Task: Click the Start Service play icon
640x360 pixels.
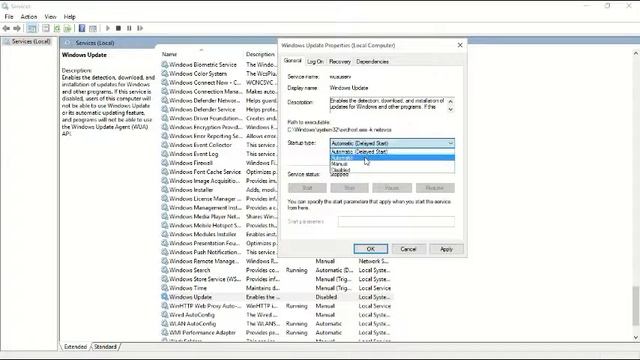Action: tap(108, 28)
